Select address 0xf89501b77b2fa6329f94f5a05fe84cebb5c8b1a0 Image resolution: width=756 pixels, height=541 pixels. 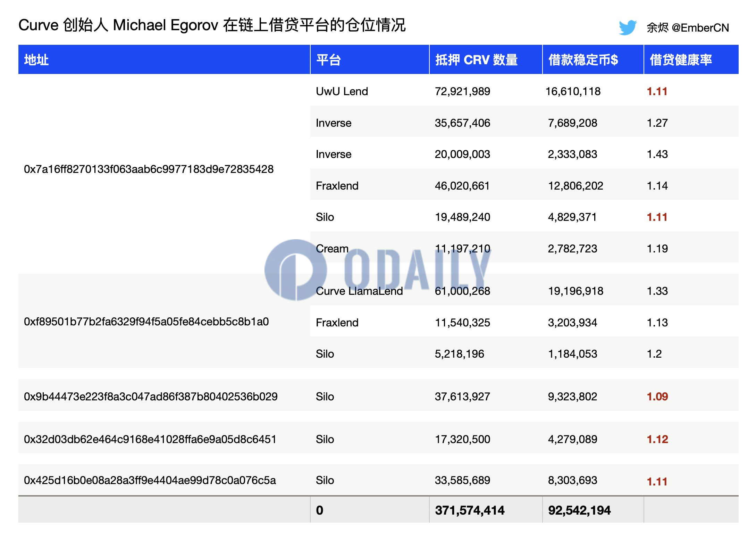click(x=146, y=322)
